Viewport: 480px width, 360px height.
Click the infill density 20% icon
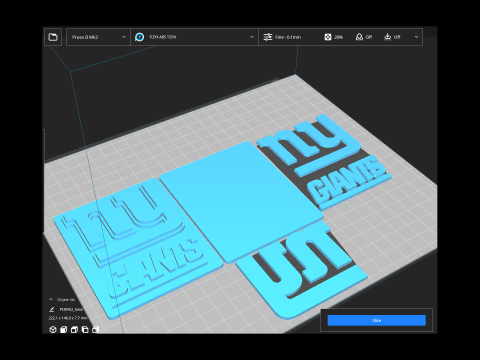(x=328, y=37)
